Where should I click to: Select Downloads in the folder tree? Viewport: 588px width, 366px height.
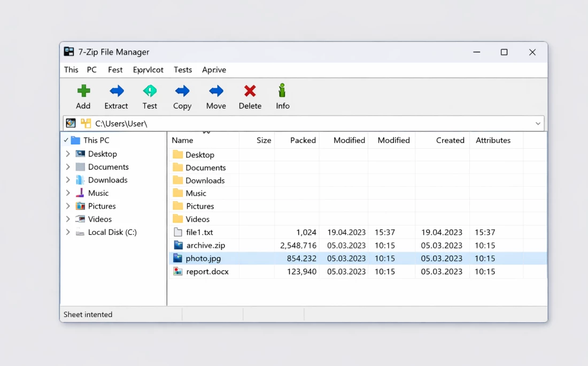pyautogui.click(x=107, y=180)
